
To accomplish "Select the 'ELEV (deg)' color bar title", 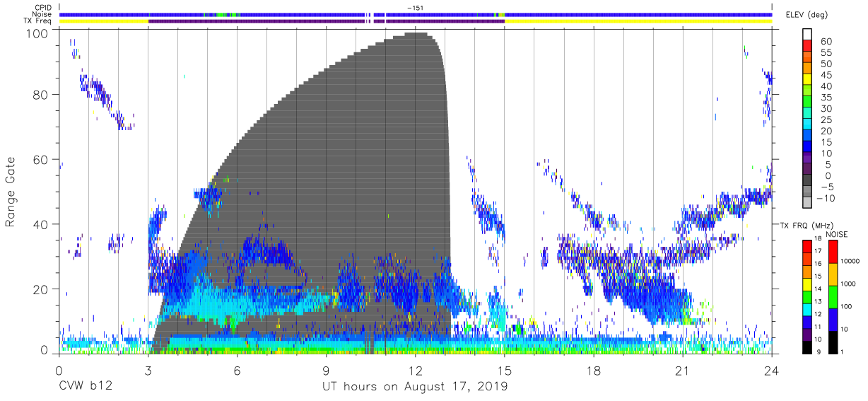I will click(x=807, y=14).
